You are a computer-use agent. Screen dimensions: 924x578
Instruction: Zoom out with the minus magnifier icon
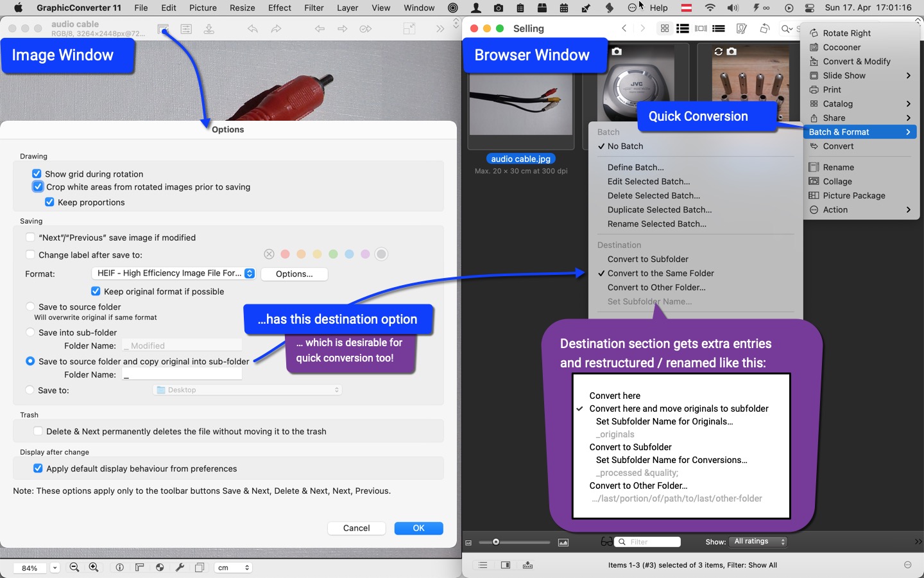pos(74,567)
